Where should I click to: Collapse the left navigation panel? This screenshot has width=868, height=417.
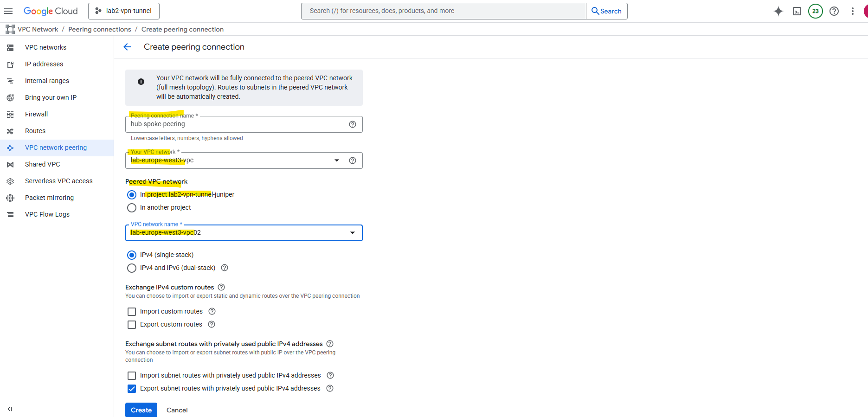click(x=10, y=409)
